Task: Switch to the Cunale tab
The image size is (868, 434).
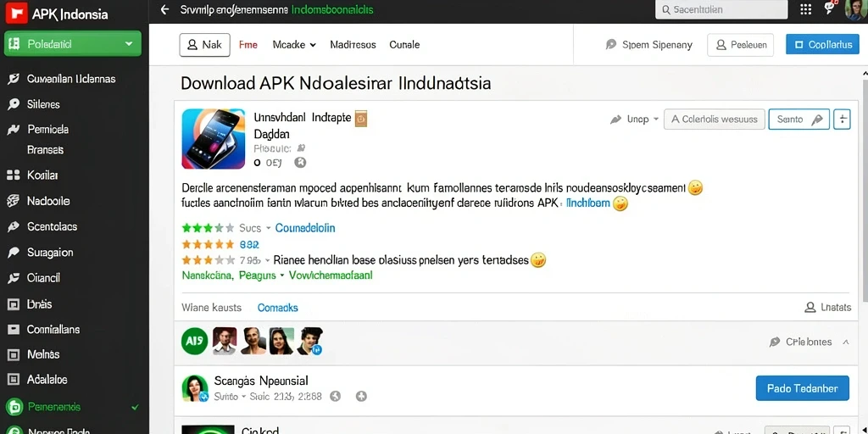Action: click(404, 45)
